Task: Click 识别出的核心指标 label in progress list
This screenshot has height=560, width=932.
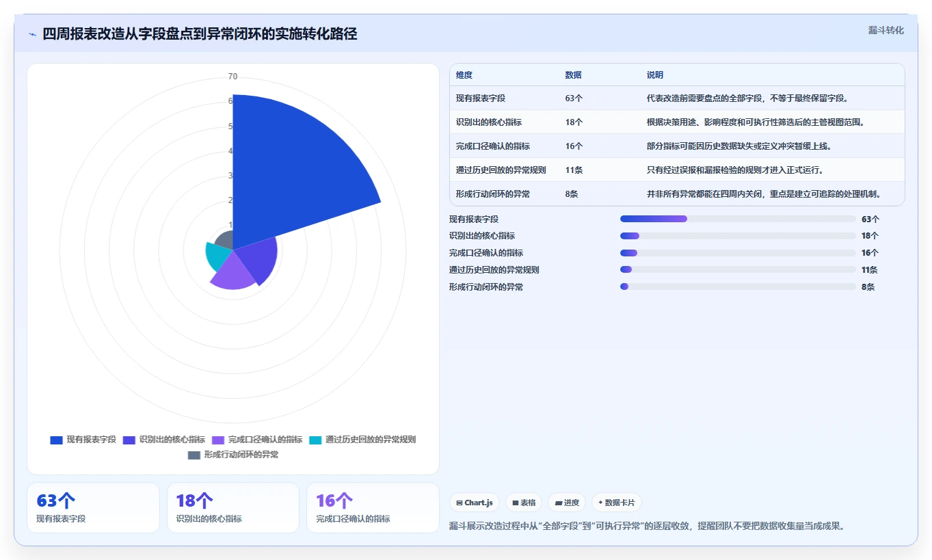Action: coord(482,236)
